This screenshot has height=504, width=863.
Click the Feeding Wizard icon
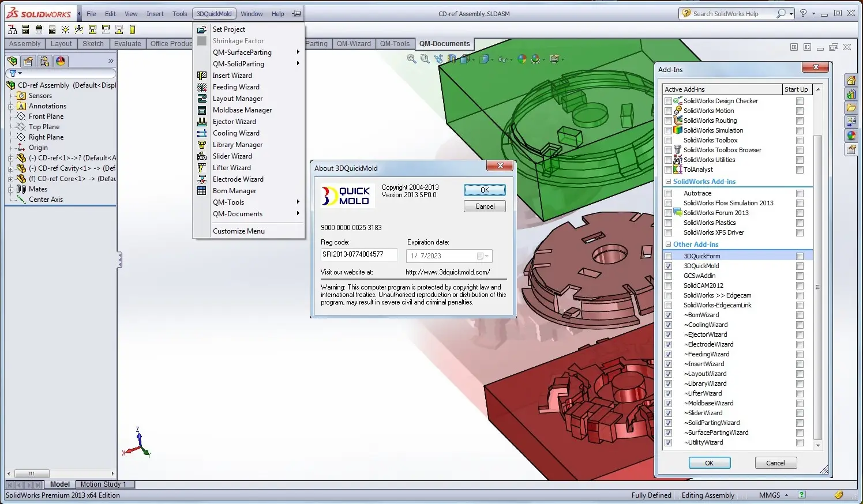[202, 87]
